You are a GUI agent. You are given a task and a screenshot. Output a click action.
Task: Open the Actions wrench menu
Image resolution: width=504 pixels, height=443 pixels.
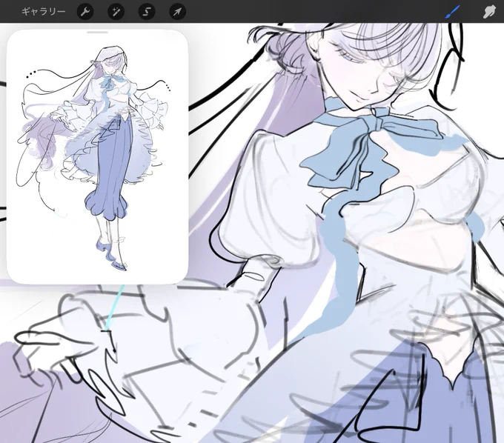85,12
